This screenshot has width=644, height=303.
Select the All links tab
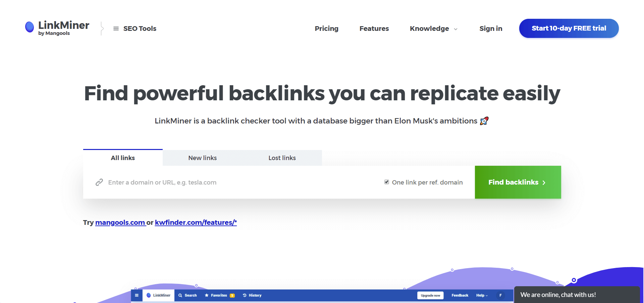coord(123,158)
